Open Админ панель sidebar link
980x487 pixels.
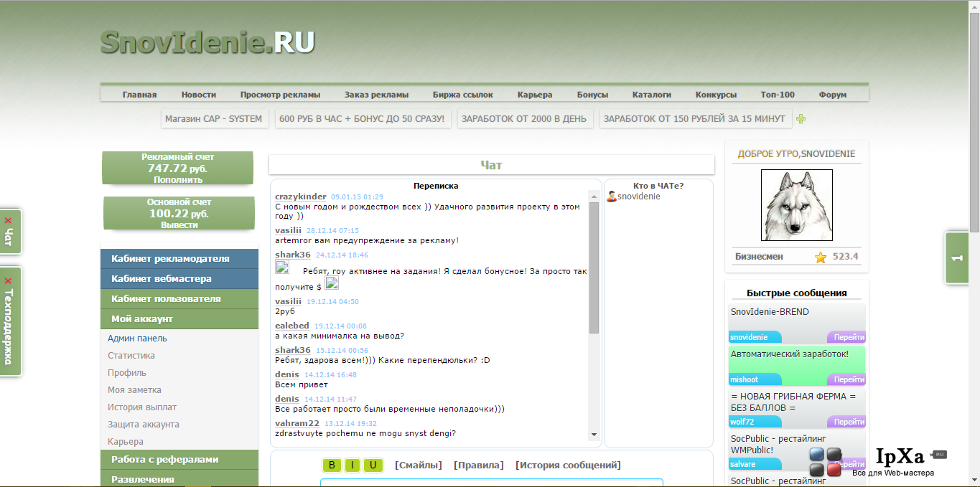pyautogui.click(x=137, y=339)
